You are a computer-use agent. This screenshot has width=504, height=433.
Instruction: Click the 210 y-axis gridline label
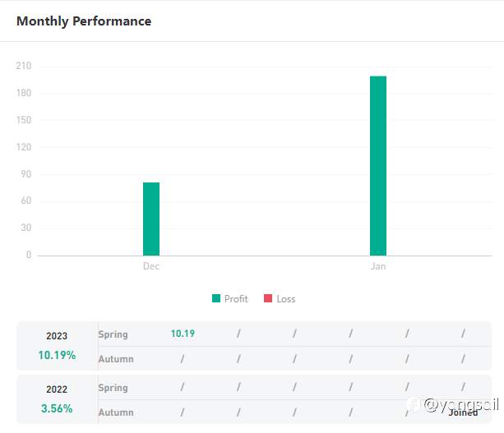pyautogui.click(x=23, y=67)
